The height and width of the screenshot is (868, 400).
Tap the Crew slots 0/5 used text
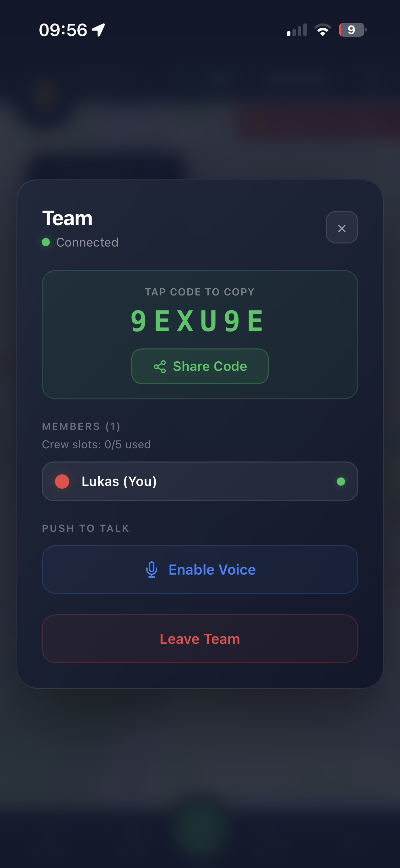click(x=96, y=445)
